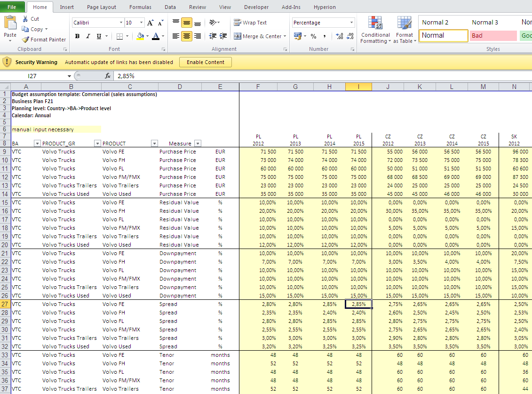Decrease font size with Shrink Font icon

point(160,23)
